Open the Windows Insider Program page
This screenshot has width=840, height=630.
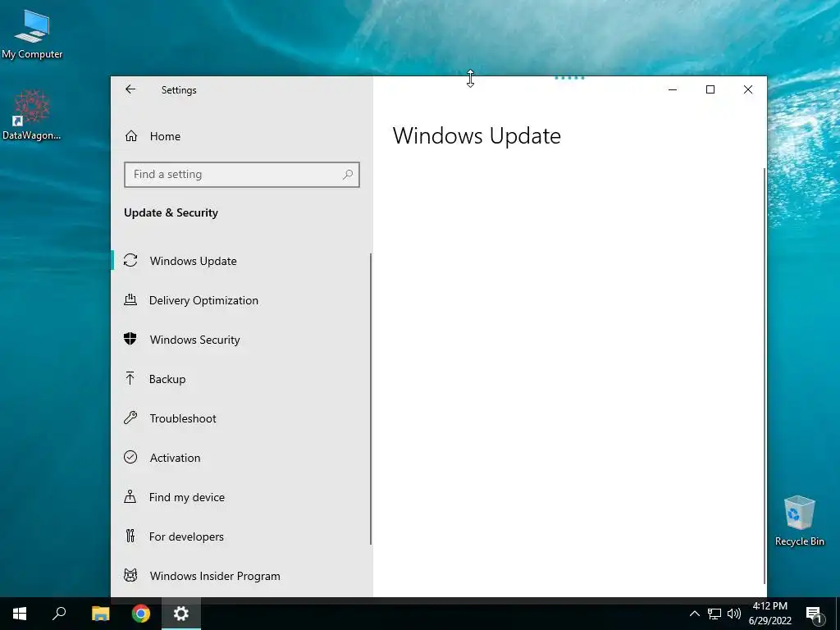[242, 576]
